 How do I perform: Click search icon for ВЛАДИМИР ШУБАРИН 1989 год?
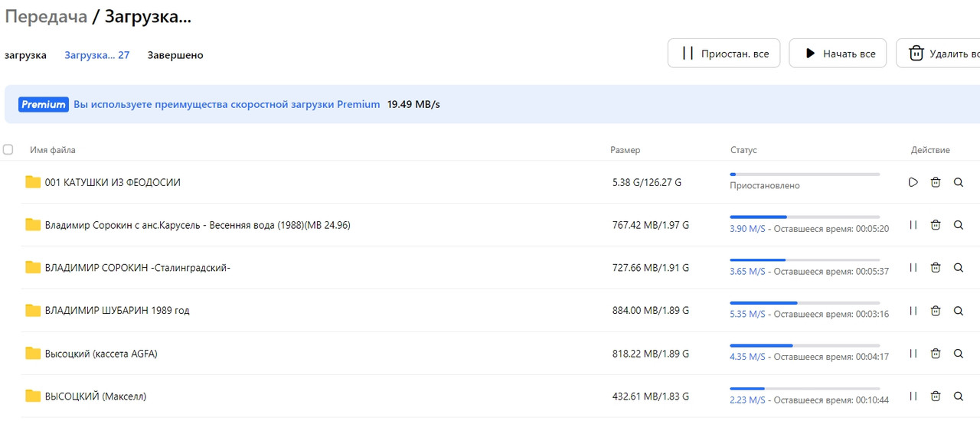coord(959,311)
